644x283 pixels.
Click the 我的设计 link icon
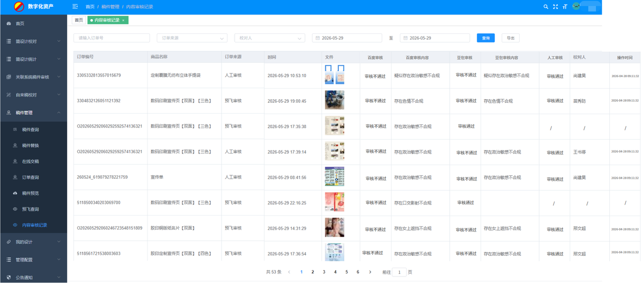tap(9, 242)
